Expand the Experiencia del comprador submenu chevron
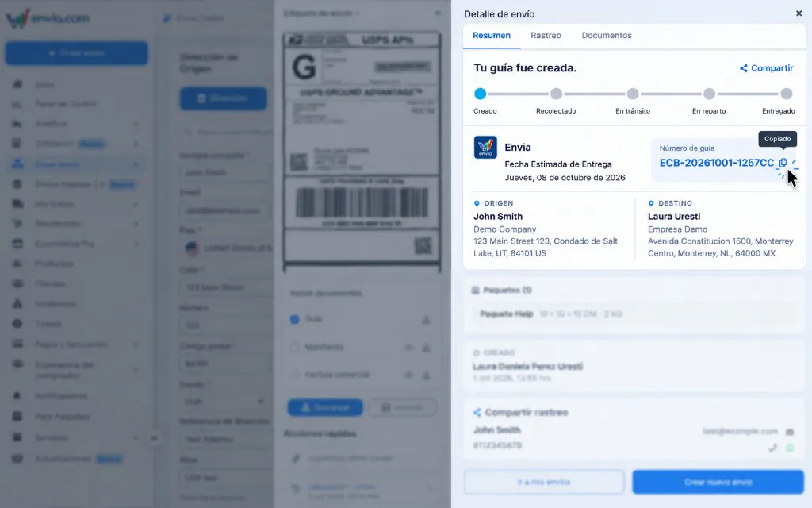This screenshot has height=508, width=812. point(136,370)
